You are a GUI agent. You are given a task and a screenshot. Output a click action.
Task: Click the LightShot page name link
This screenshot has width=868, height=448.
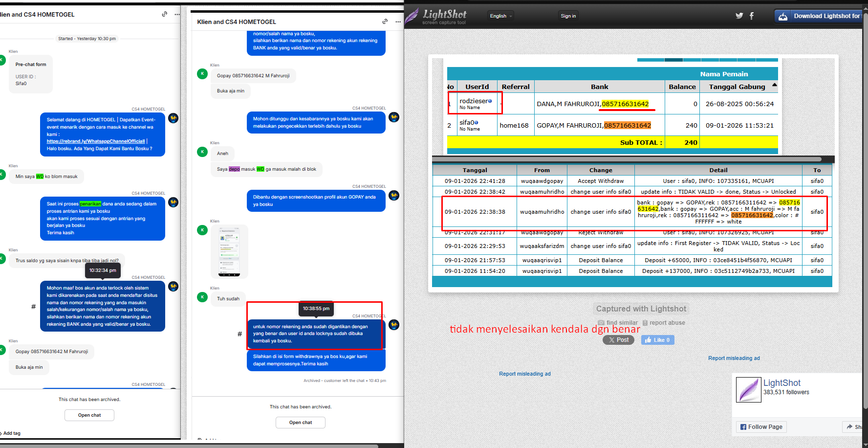(781, 383)
